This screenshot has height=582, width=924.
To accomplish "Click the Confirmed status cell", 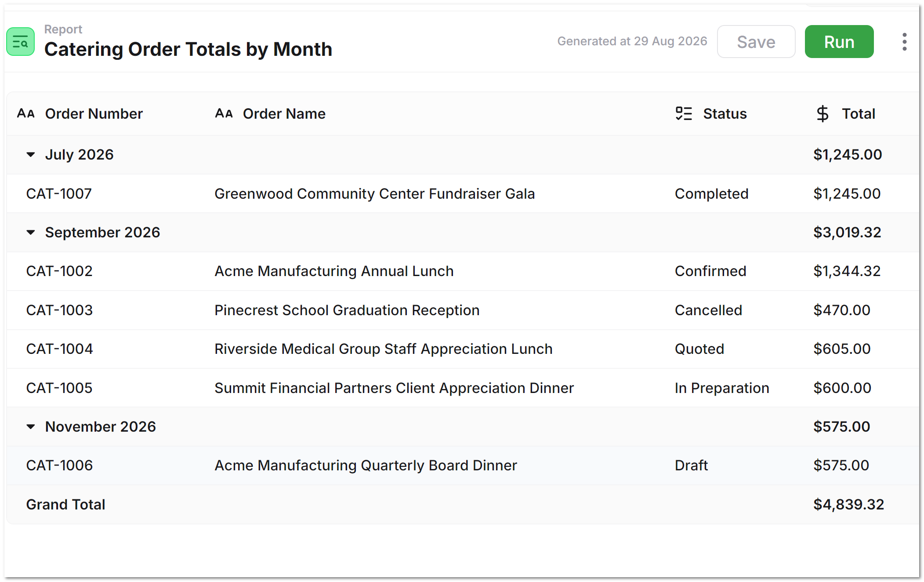I will 710,271.
